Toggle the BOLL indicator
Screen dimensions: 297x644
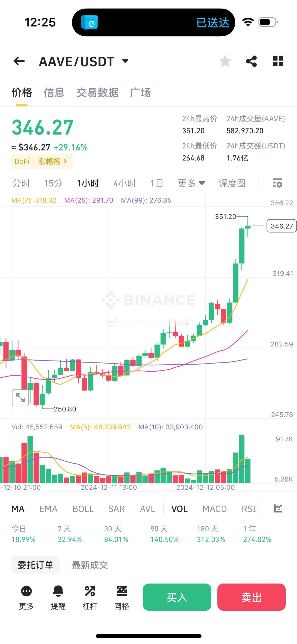click(x=83, y=509)
